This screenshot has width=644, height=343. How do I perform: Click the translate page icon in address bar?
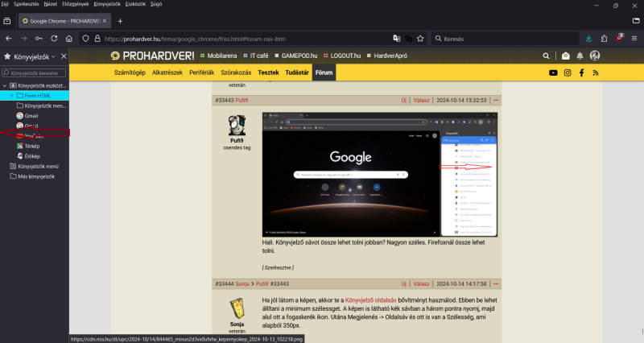[396, 39]
